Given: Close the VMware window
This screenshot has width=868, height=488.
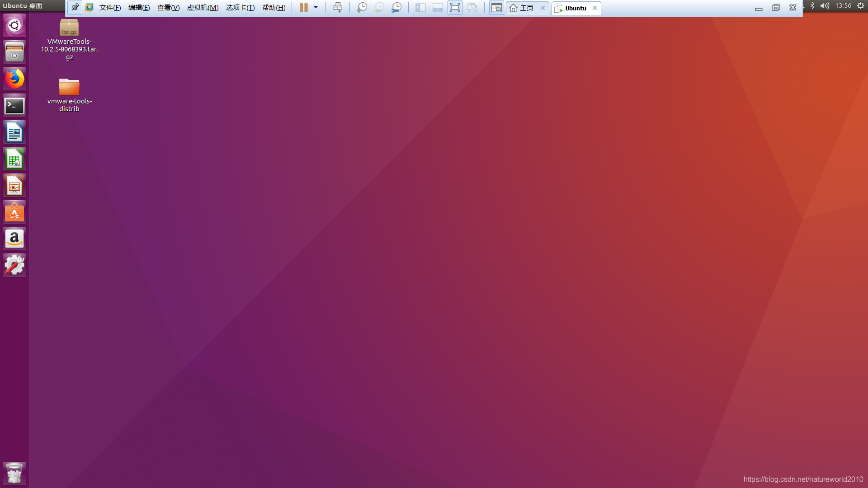Looking at the screenshot, I should point(793,8).
